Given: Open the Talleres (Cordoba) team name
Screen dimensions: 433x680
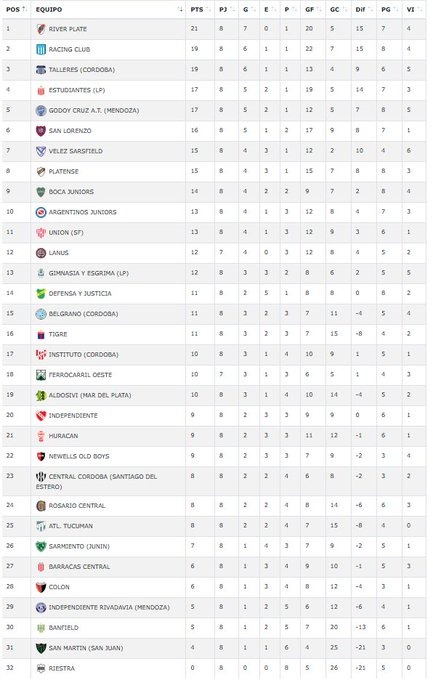Looking at the screenshot, I should [x=82, y=70].
